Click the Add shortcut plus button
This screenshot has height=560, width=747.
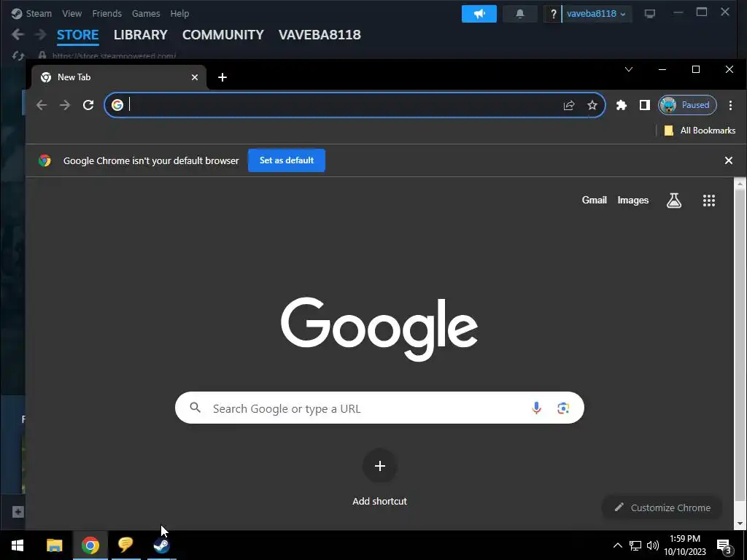click(379, 466)
